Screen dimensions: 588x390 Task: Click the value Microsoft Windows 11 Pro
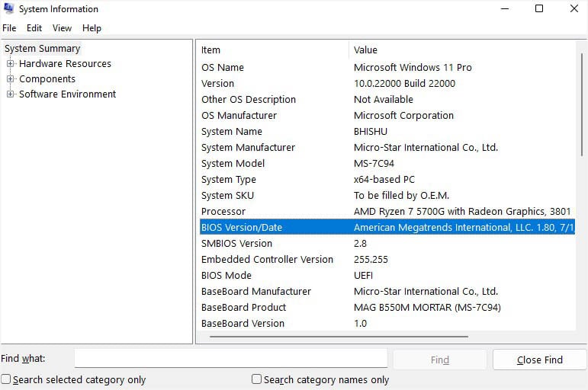tap(413, 68)
